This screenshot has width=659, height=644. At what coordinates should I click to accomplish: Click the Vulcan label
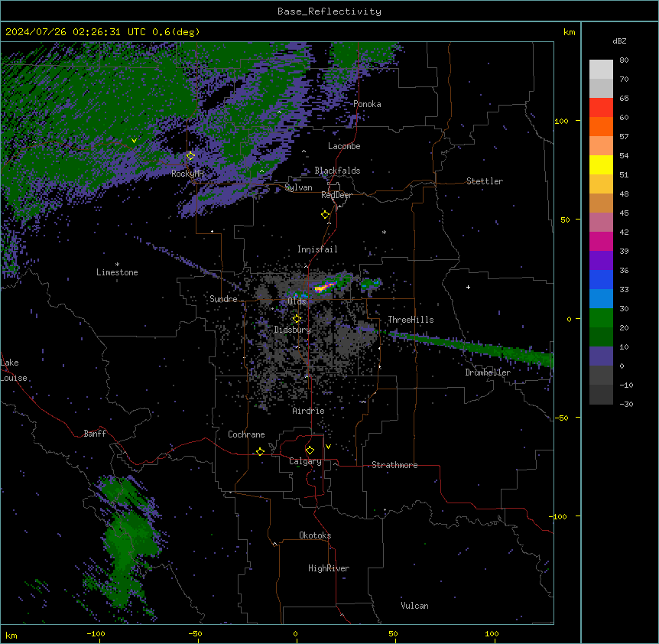click(x=414, y=606)
